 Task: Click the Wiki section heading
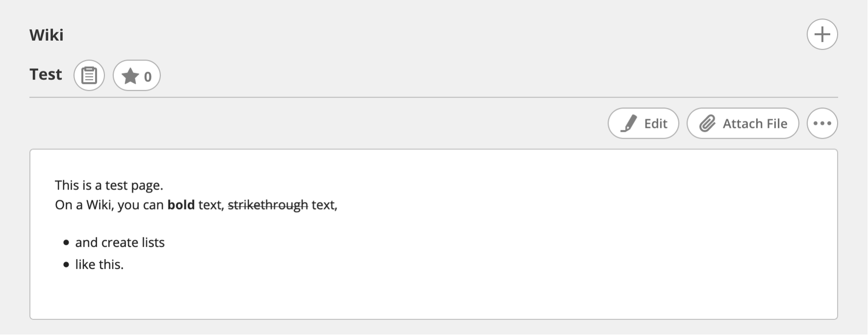47,35
